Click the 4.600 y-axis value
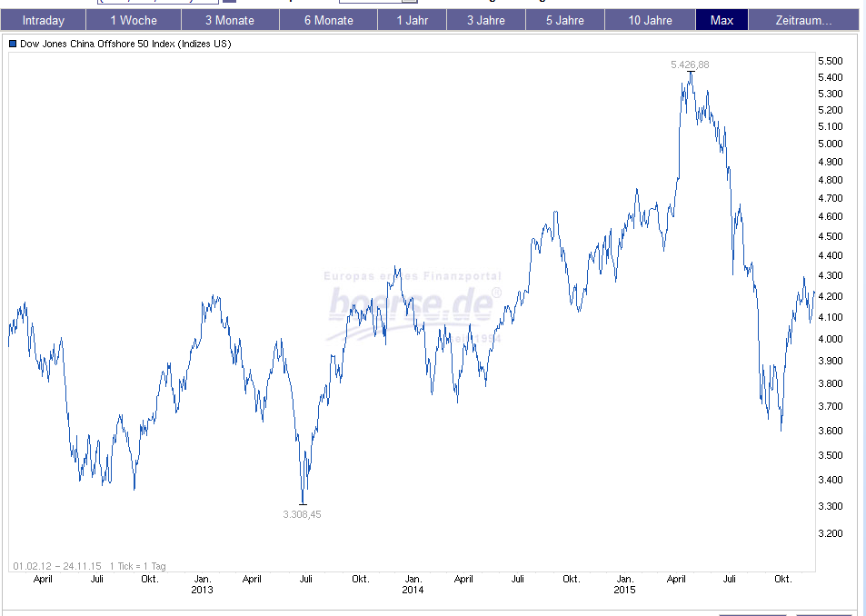Screen dimensions: 866x616 click(831, 216)
